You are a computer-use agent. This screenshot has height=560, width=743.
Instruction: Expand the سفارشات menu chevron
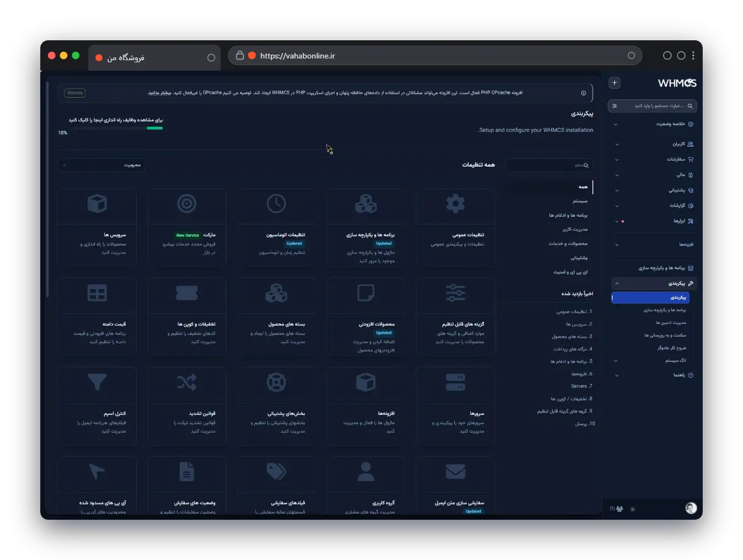click(x=617, y=159)
